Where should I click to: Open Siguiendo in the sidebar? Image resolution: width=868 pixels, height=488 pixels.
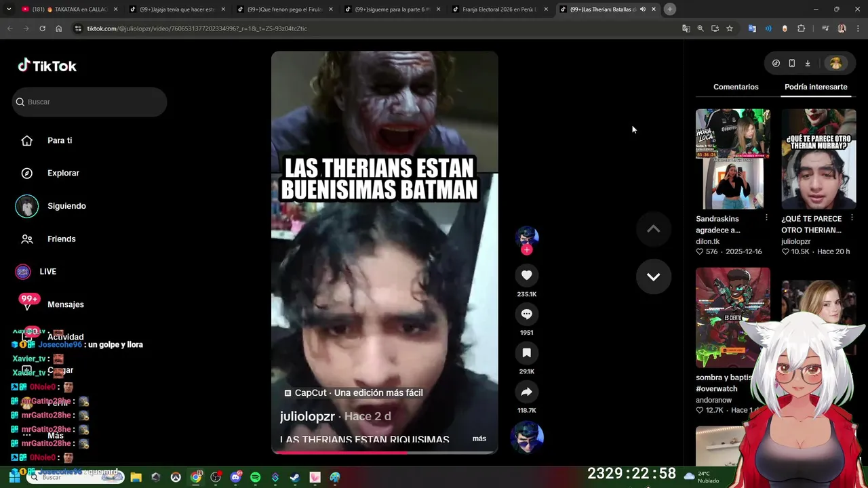[66, 206]
